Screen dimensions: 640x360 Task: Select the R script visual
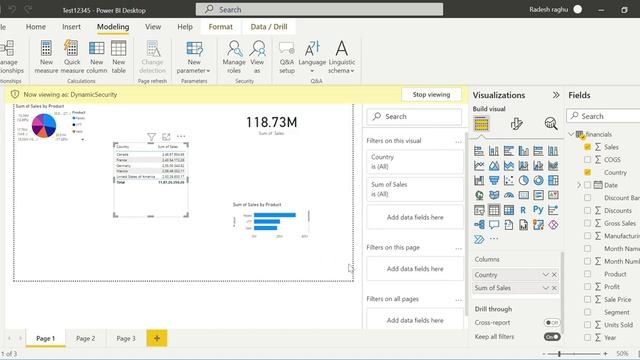(524, 210)
